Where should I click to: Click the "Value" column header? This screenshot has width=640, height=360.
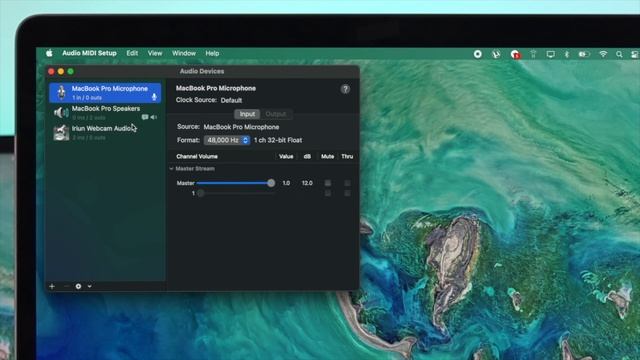coord(286,156)
